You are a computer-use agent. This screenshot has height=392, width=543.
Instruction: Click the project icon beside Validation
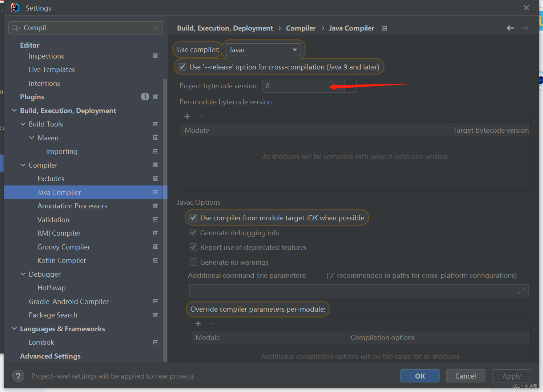point(156,219)
